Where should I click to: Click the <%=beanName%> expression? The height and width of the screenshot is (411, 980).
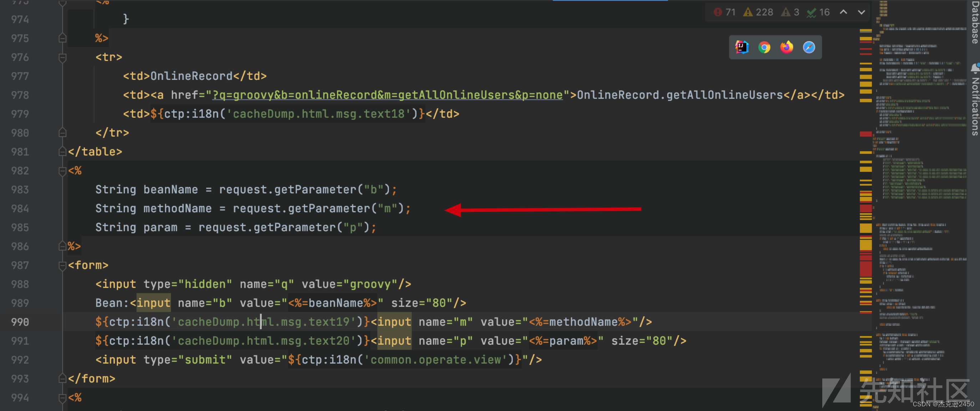coord(333,303)
